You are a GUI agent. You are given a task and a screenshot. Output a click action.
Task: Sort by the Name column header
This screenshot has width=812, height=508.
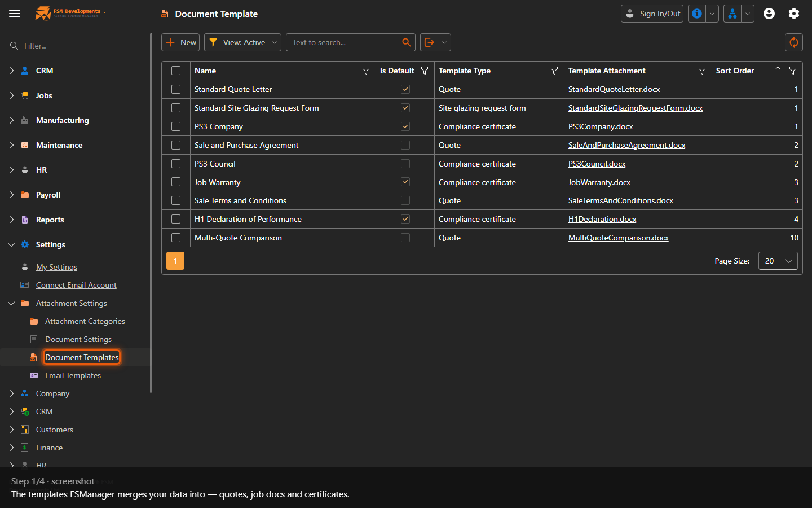[205, 71]
